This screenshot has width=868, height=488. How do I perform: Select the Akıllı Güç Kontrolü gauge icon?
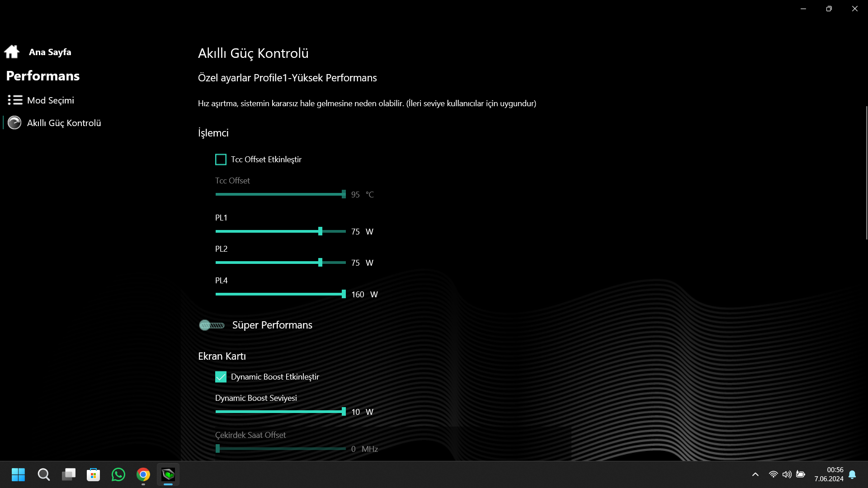click(14, 123)
